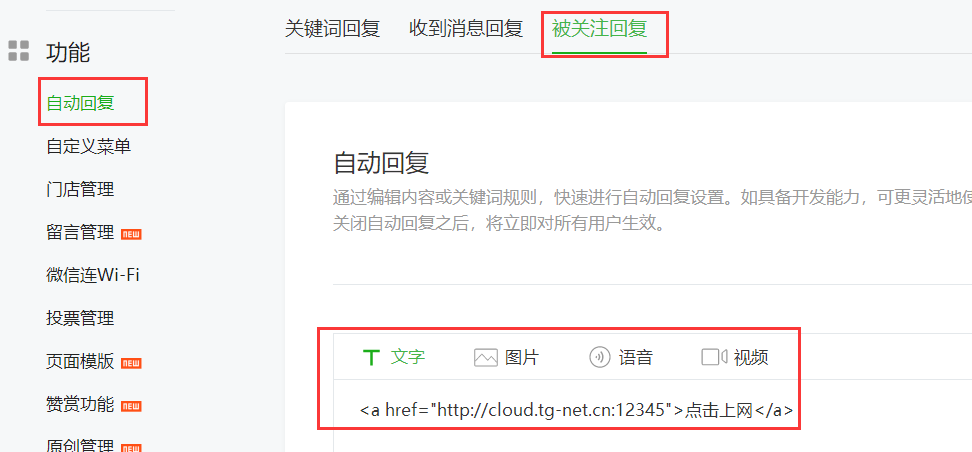Click the 功能 grid icon
Viewport: 972px width, 452px height.
(x=19, y=51)
